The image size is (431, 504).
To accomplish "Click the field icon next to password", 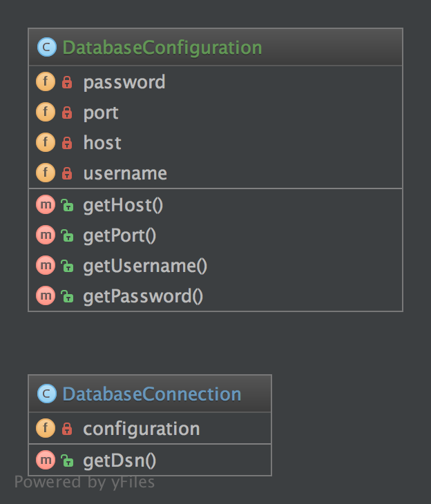I will pos(46,82).
